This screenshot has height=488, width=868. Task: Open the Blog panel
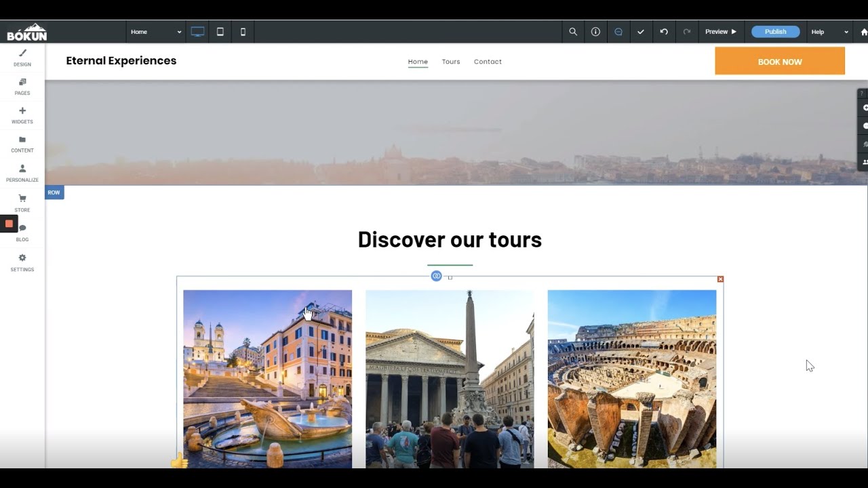click(x=22, y=232)
